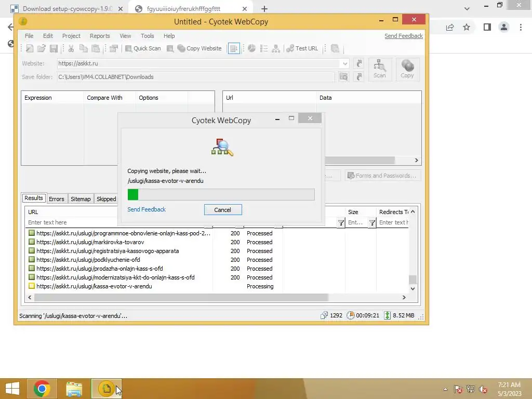
Task: Click Copy Website in the toolbar
Action: coord(199,48)
